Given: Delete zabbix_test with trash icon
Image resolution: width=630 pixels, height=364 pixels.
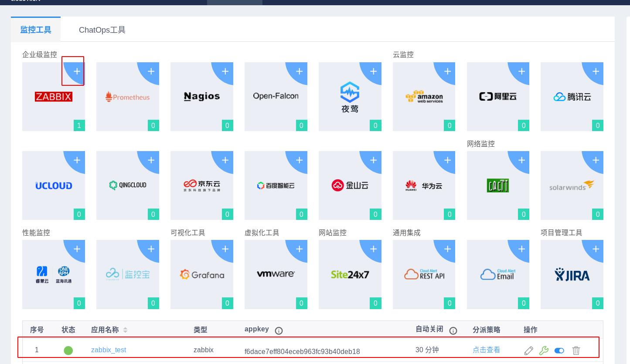Looking at the screenshot, I should 576,351.
